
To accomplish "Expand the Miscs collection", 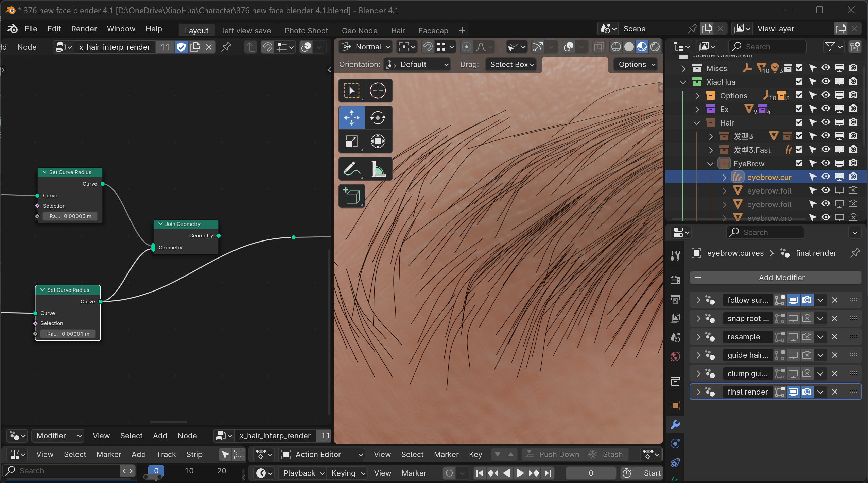I will click(684, 68).
